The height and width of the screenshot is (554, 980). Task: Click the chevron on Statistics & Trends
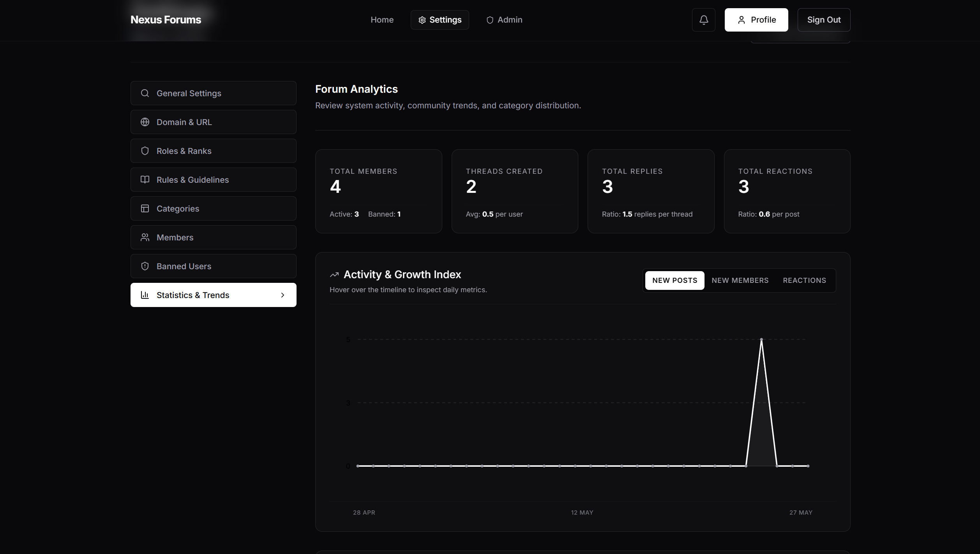tap(283, 295)
